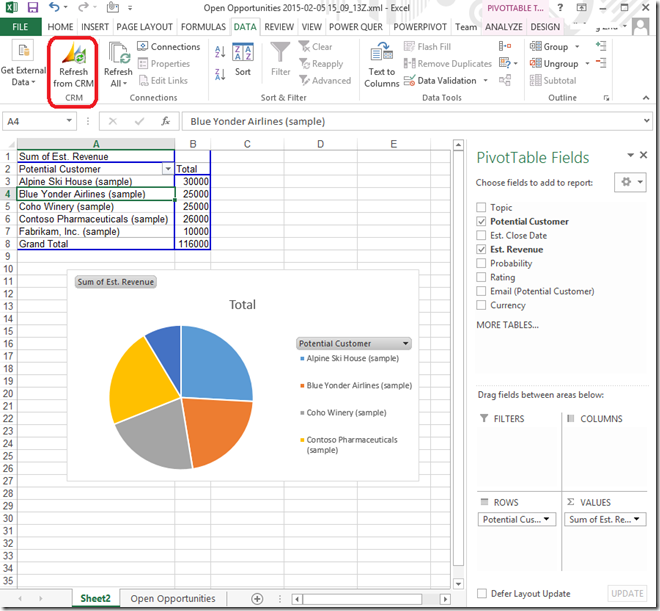Click the Flash Fill icon
Viewport: 660px width, 611px height.
coord(409,46)
